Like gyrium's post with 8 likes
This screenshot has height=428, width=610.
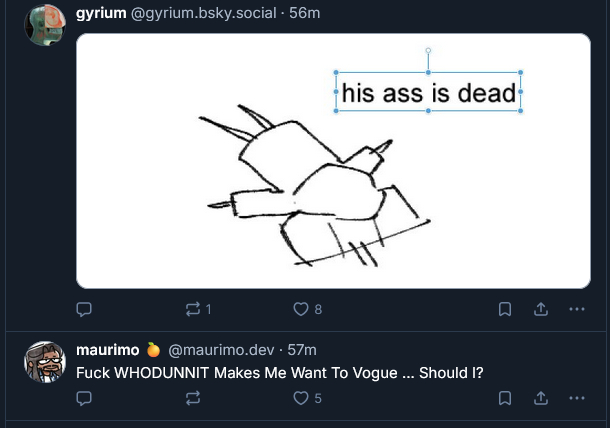[301, 309]
